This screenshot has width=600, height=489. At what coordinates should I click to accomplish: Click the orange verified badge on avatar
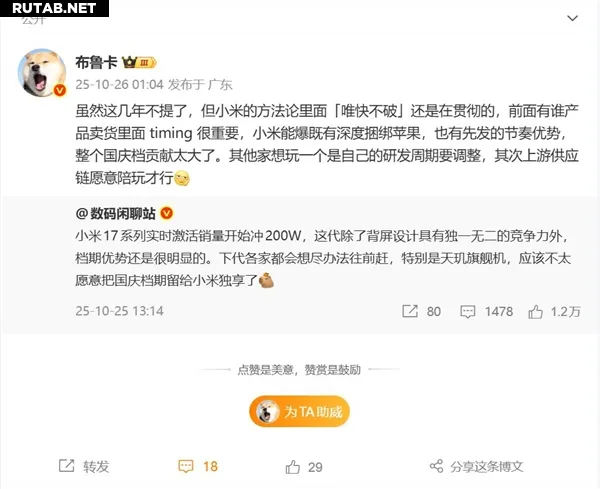(60, 90)
